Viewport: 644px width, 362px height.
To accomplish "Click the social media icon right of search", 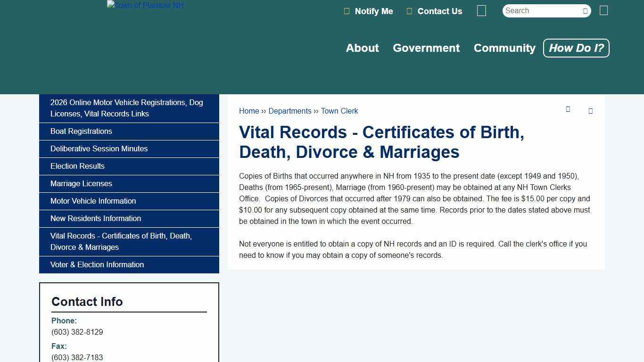I will 603,10.
